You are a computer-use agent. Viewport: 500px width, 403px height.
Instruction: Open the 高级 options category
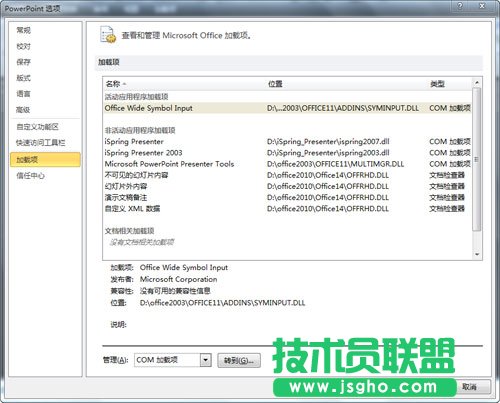23,110
